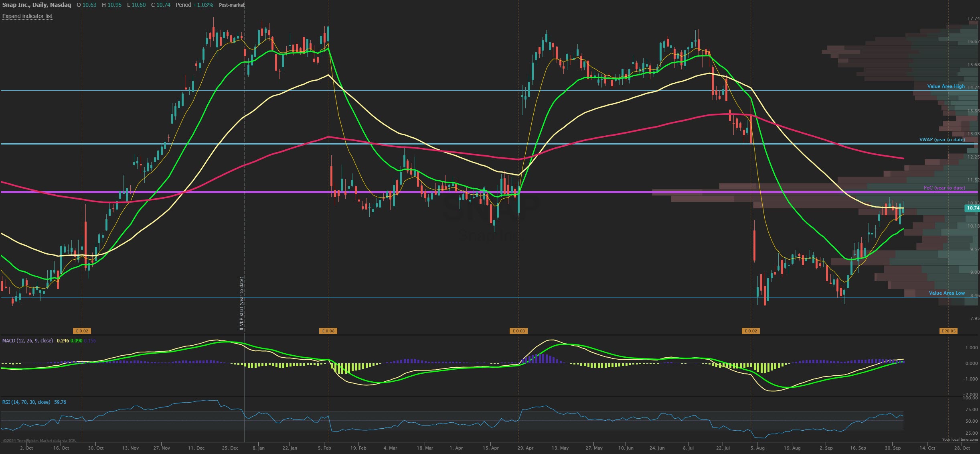Open the E 0.03 earnings marker
This screenshot has width=980, height=454.
(x=518, y=331)
